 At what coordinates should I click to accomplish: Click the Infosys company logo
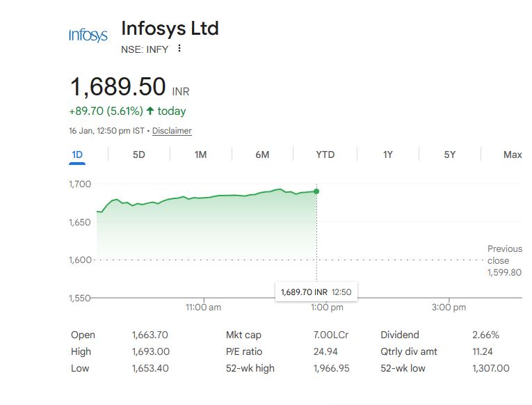click(88, 35)
